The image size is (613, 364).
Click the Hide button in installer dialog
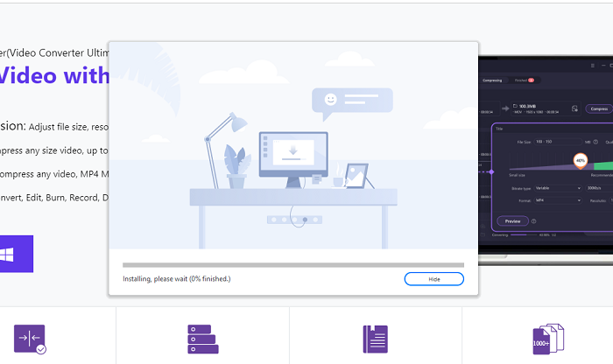(x=434, y=279)
